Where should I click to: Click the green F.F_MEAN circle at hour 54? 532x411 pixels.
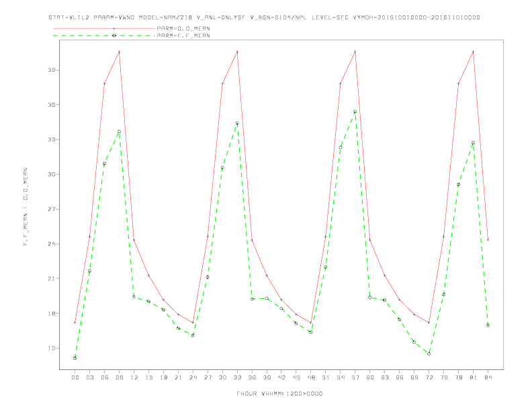click(x=341, y=148)
